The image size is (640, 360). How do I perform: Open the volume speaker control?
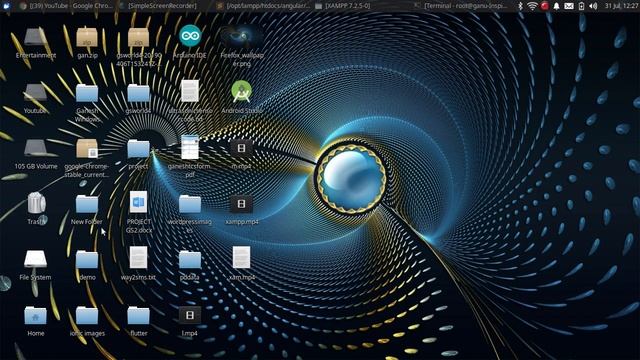coord(593,6)
